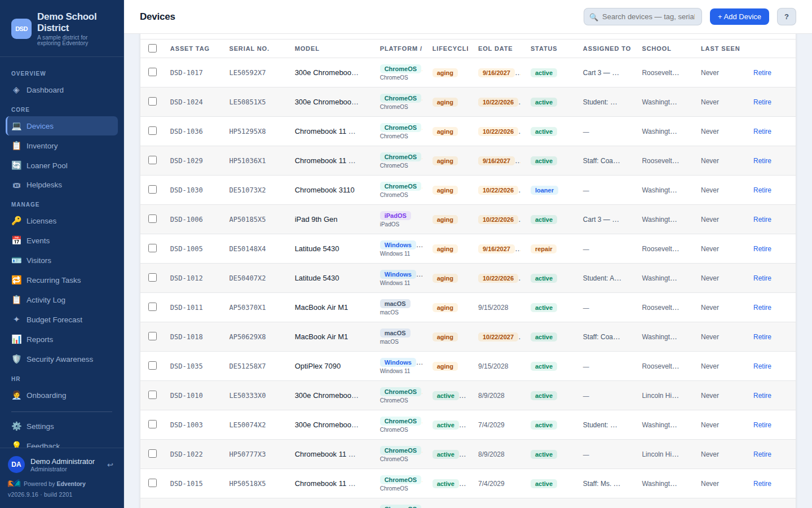Retire device DSD-1017
This screenshot has width=812, height=508.
click(x=762, y=73)
